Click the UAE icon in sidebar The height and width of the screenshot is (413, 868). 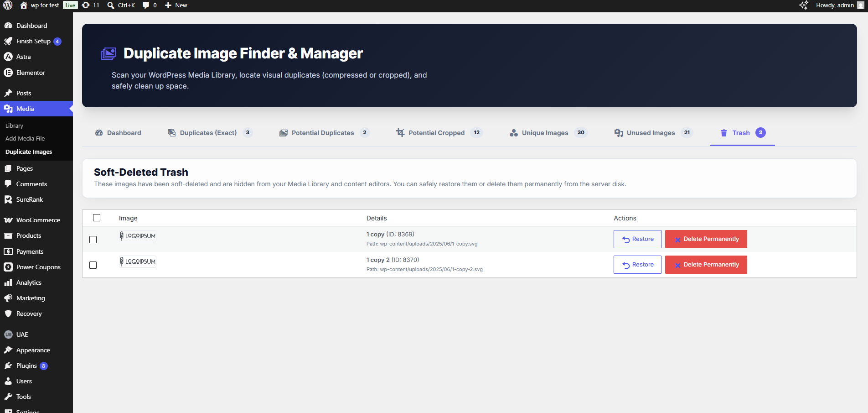(8, 335)
